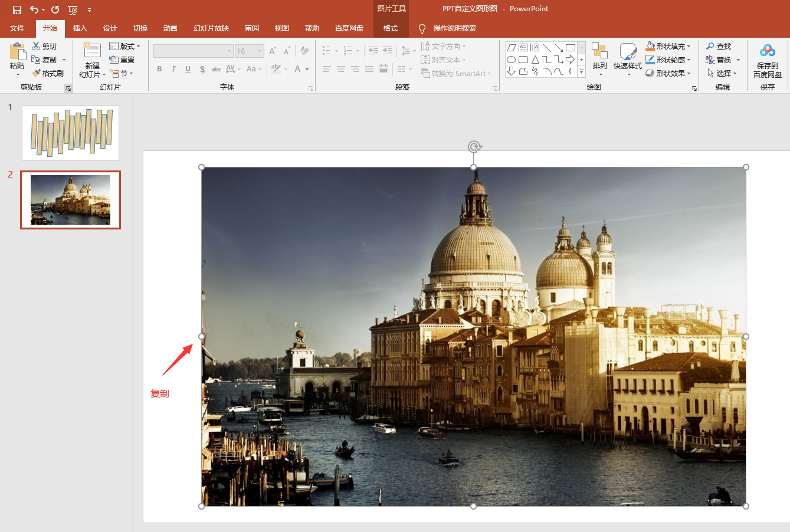This screenshot has height=532, width=790.
Task: Select slide 1 thumbnail
Action: click(x=70, y=133)
